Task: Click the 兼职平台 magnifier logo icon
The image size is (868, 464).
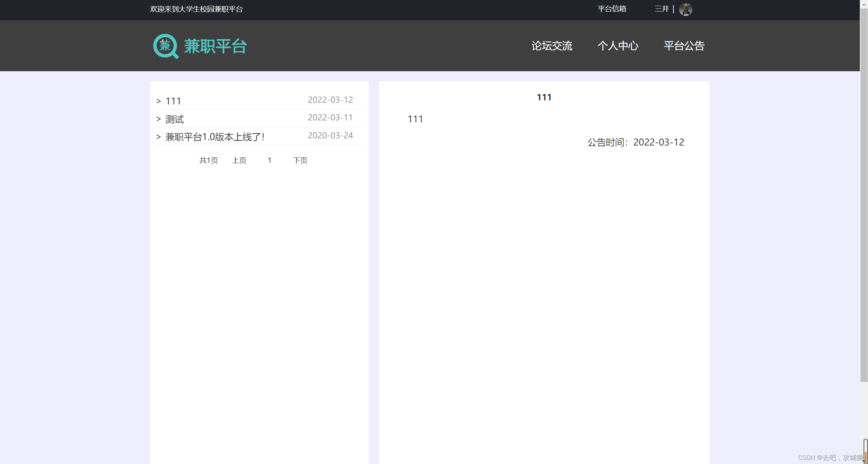Action: pos(165,46)
